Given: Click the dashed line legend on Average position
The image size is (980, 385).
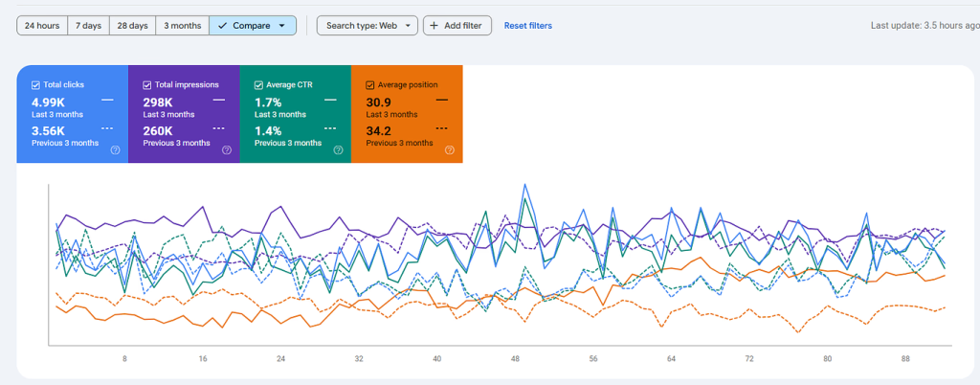Looking at the screenshot, I should pos(442,128).
